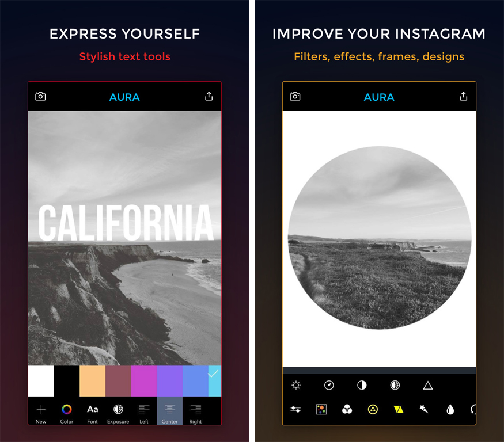Select the three overlapping circles icon
The width and height of the screenshot is (504, 442).
pos(347,410)
